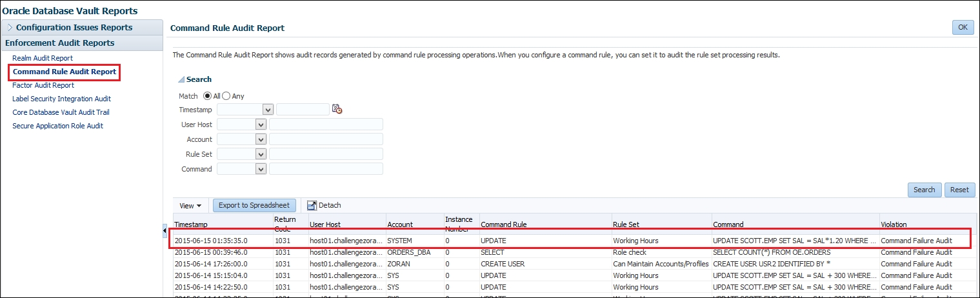Click the Reset button
The width and height of the screenshot is (980, 298).
coord(959,190)
